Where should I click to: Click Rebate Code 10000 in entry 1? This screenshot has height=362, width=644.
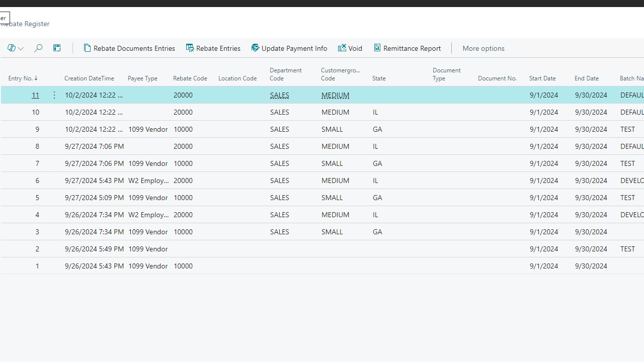click(x=183, y=266)
